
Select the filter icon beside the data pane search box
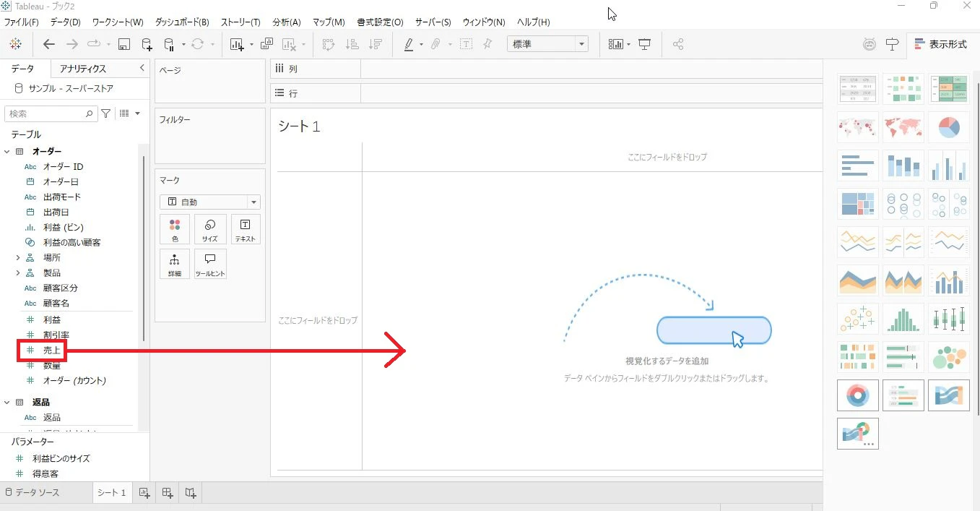point(106,113)
